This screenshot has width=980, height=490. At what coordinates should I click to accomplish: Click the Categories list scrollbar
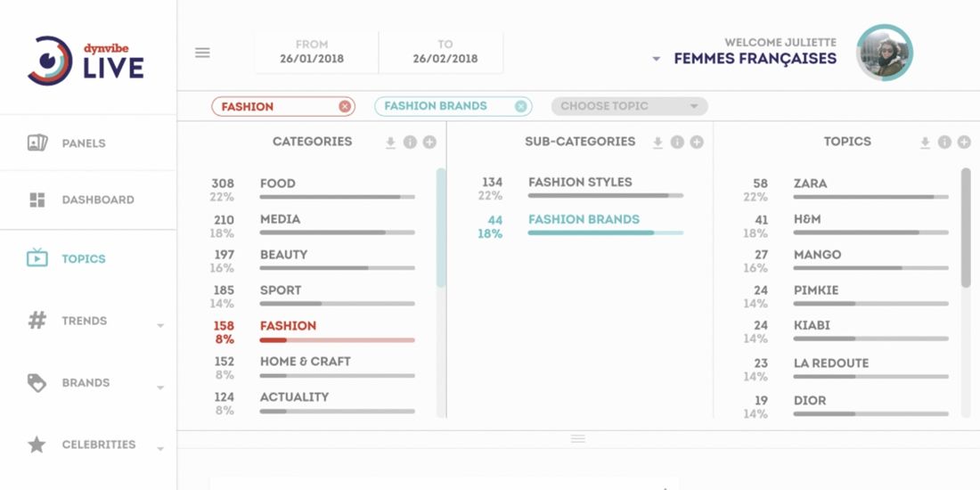pos(441,227)
